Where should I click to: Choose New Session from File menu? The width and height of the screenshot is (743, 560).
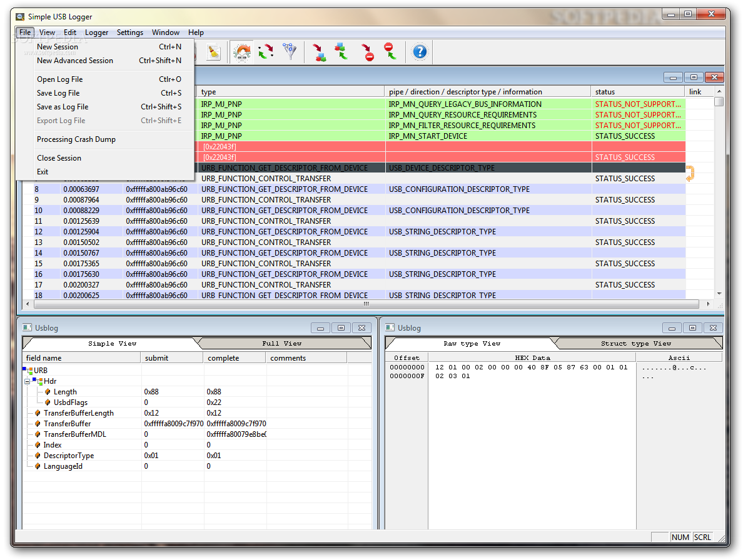coord(106,47)
